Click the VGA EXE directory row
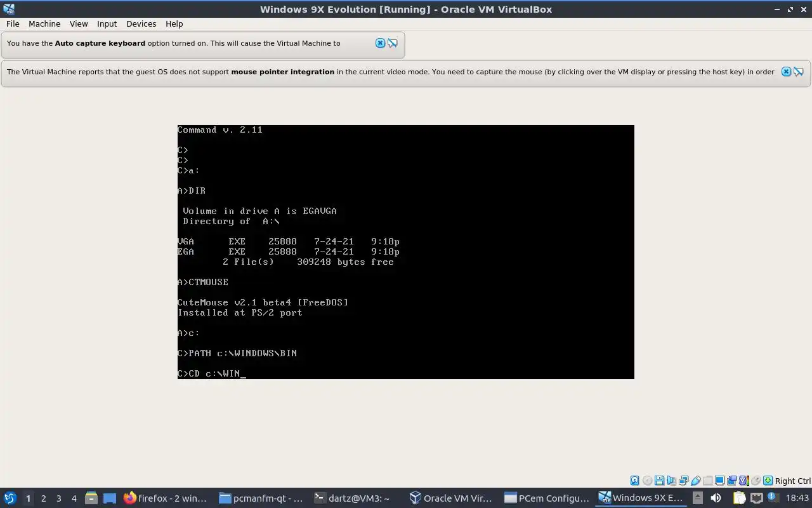This screenshot has width=812, height=508. (x=289, y=241)
